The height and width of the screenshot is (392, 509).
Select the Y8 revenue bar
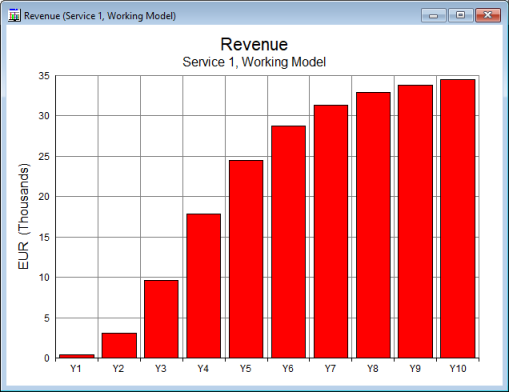[373, 225]
